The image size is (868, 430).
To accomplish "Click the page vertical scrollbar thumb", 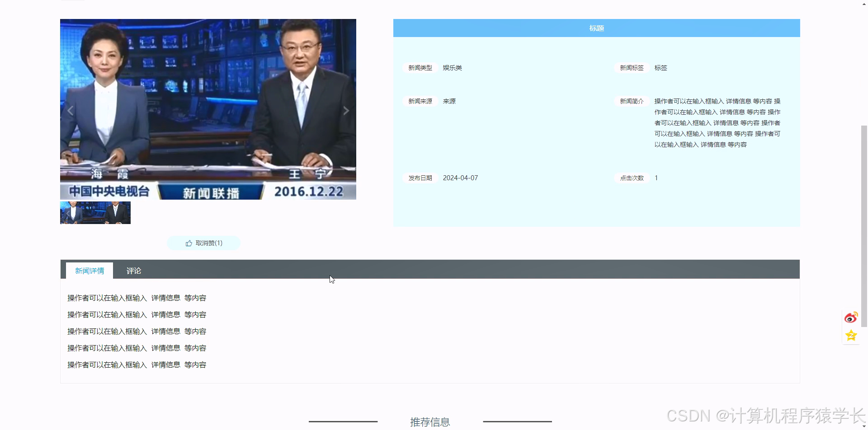I will click(x=864, y=226).
